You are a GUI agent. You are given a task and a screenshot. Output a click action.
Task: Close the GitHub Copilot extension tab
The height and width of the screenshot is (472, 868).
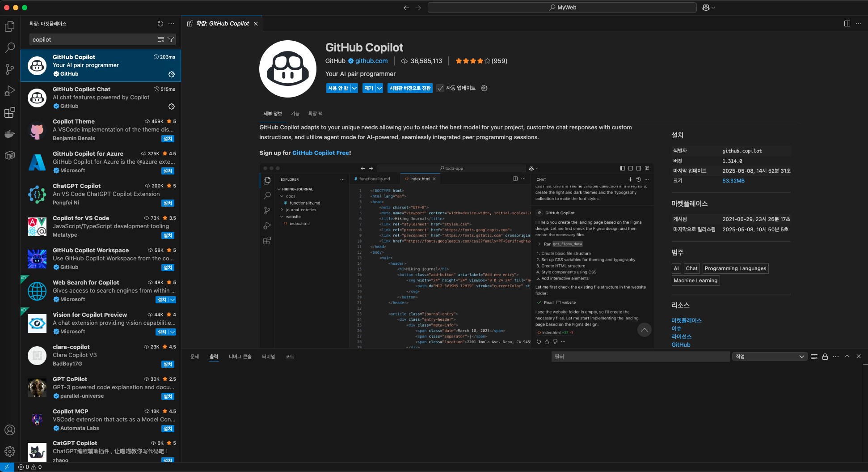[256, 24]
